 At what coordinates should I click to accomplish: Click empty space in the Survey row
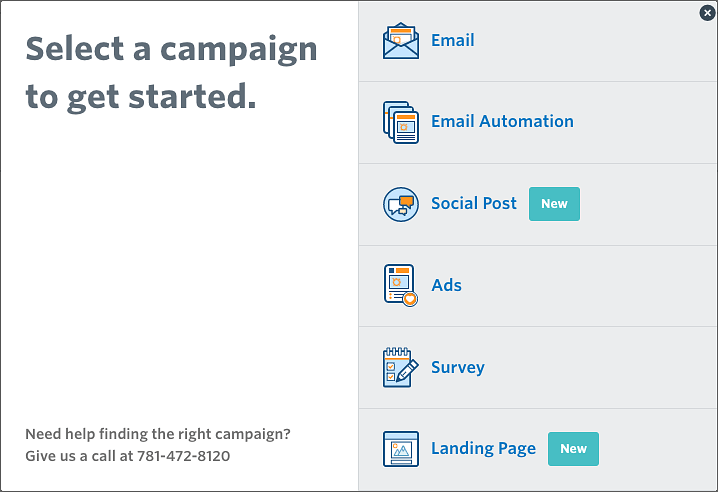(x=600, y=367)
